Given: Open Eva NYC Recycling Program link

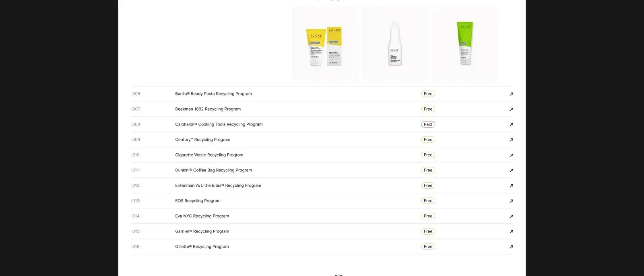Looking at the screenshot, I should [202, 216].
